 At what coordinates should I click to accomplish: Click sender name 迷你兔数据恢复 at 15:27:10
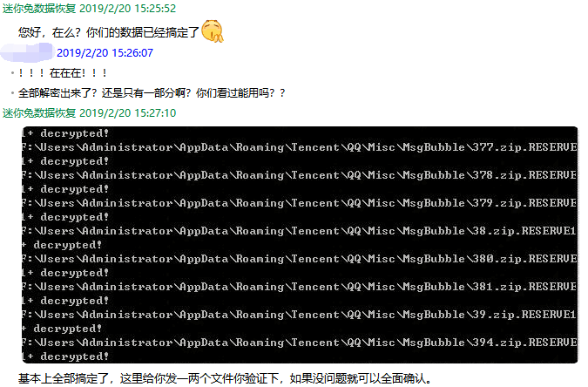(x=39, y=113)
